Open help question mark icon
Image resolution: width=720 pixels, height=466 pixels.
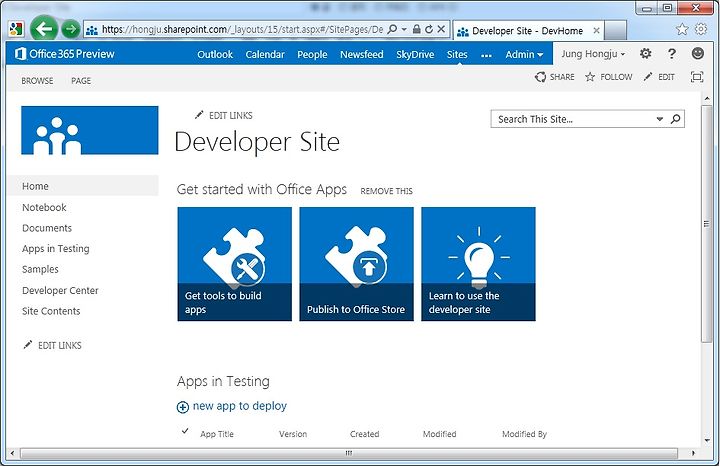point(671,54)
